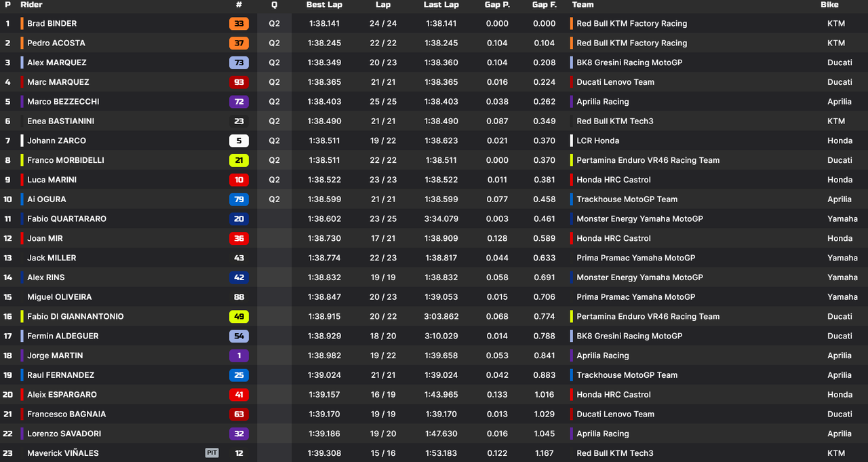Click the PIT indicator next to Maverick VIÑALES
This screenshot has height=462, width=868.
(212, 453)
